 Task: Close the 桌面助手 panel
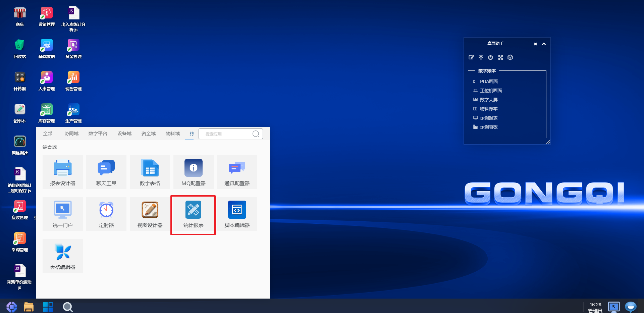point(536,44)
